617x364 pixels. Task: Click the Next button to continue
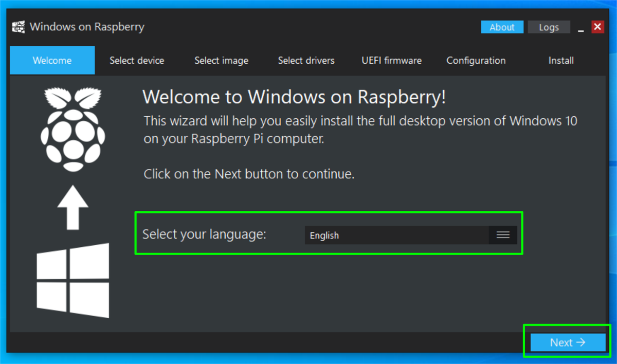tap(568, 342)
